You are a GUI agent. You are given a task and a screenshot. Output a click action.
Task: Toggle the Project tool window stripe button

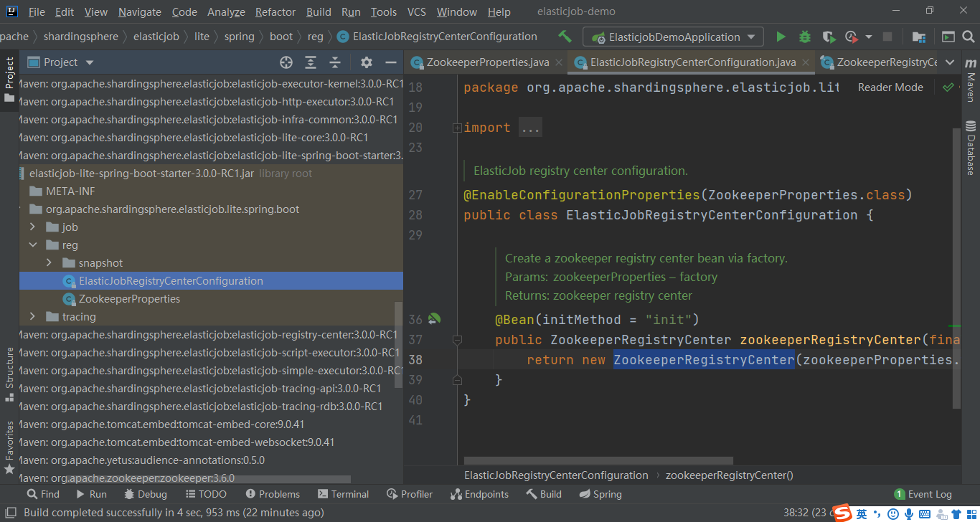(x=9, y=79)
